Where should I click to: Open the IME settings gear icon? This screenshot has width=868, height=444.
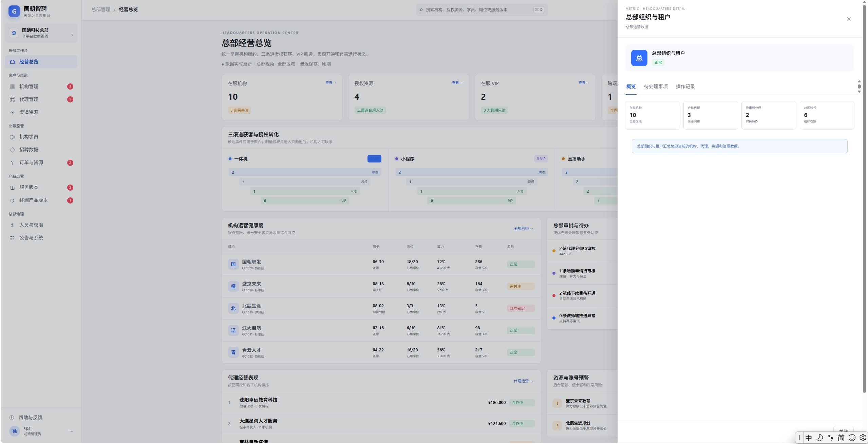[x=863, y=438]
